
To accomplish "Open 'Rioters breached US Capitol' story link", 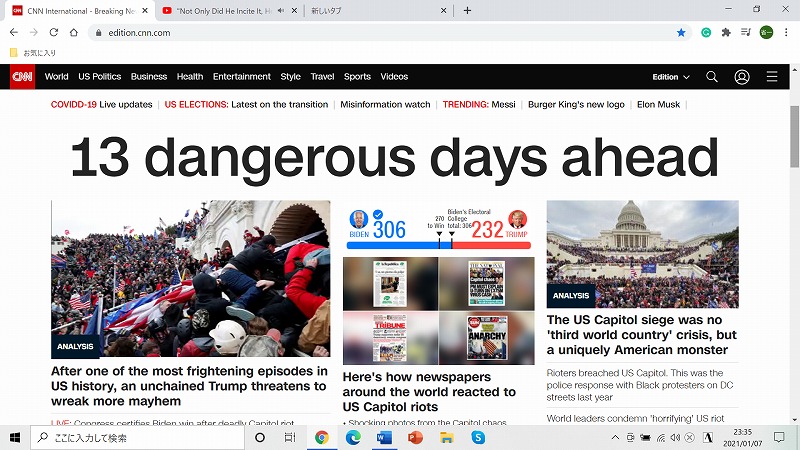I will (x=640, y=385).
